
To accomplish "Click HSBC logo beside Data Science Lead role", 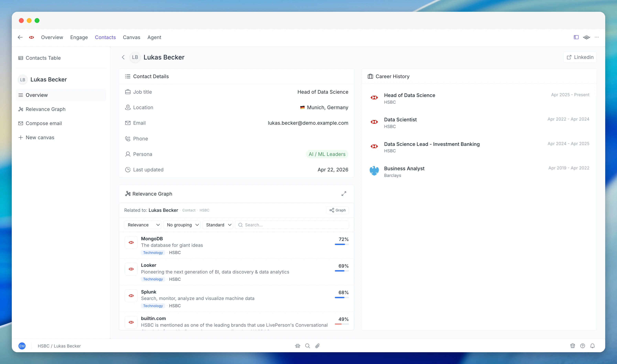I will pyautogui.click(x=374, y=146).
